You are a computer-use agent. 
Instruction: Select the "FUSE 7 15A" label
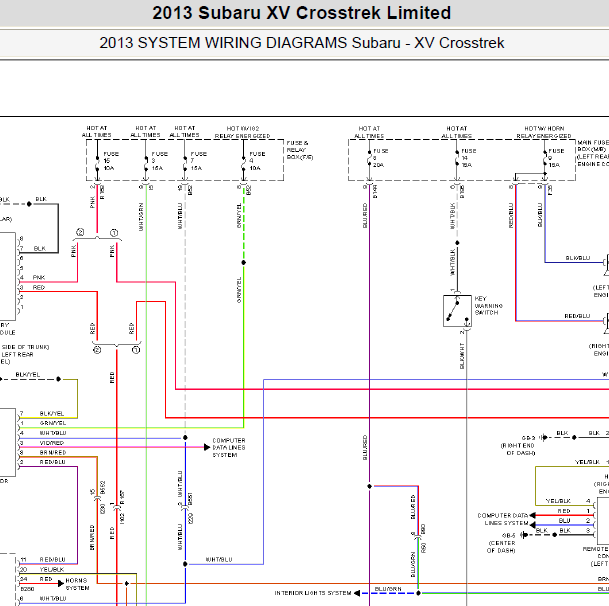[x=198, y=161]
